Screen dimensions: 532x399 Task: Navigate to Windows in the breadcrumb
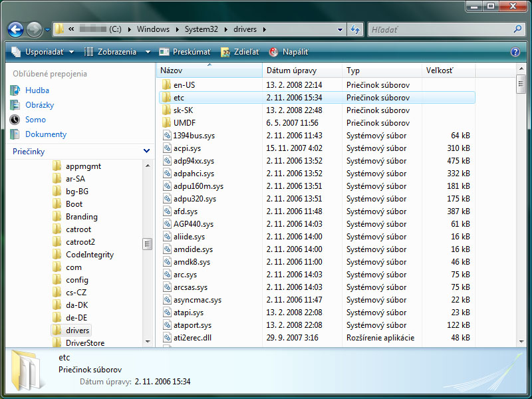point(153,29)
